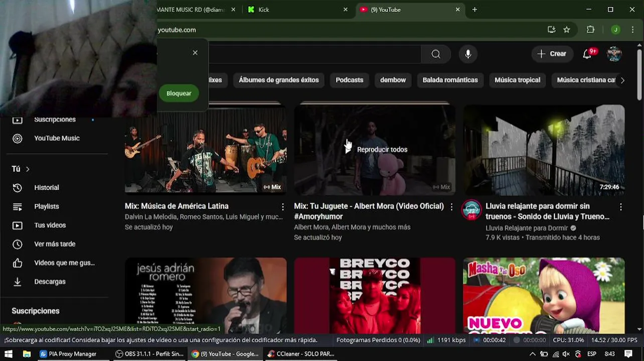Viewport: 644px width, 361px height.
Task: Switch to the DIAMANTE MUSIC RD tab
Action: [x=196, y=10]
